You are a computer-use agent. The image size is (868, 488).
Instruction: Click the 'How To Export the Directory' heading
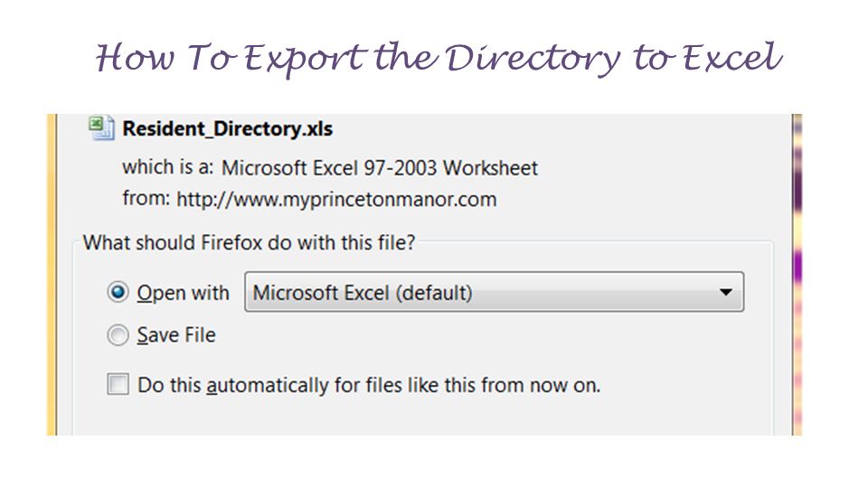click(358, 58)
